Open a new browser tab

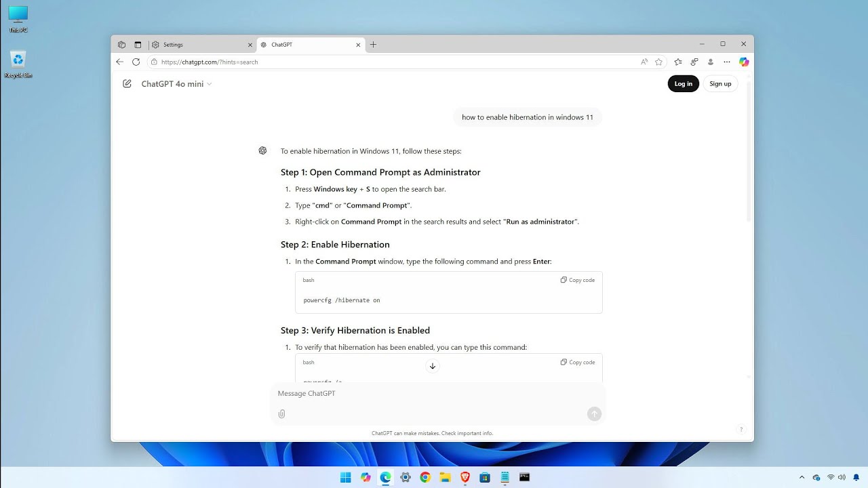(x=373, y=45)
